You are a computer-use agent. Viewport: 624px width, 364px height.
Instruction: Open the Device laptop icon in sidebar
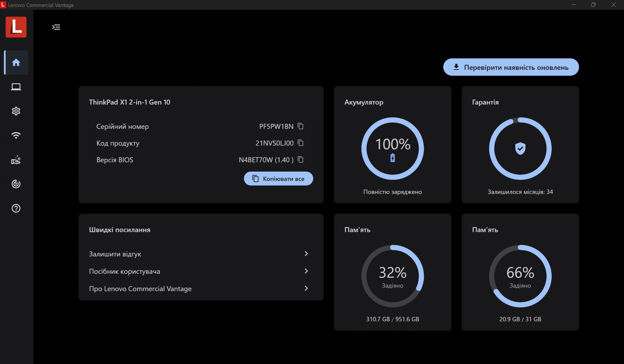pos(16,87)
